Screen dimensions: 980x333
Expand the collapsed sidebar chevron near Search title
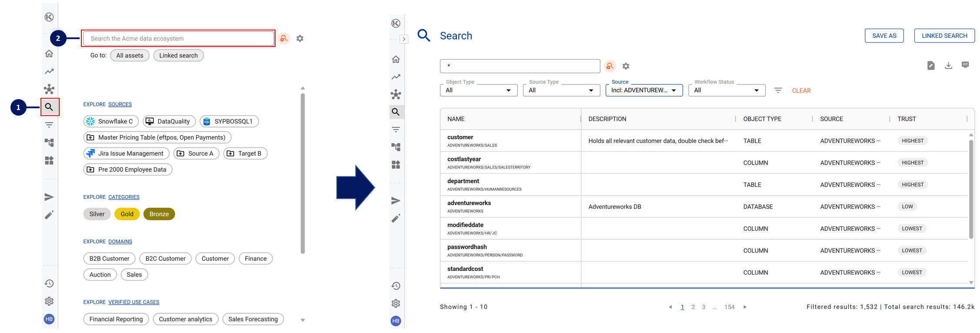click(404, 39)
